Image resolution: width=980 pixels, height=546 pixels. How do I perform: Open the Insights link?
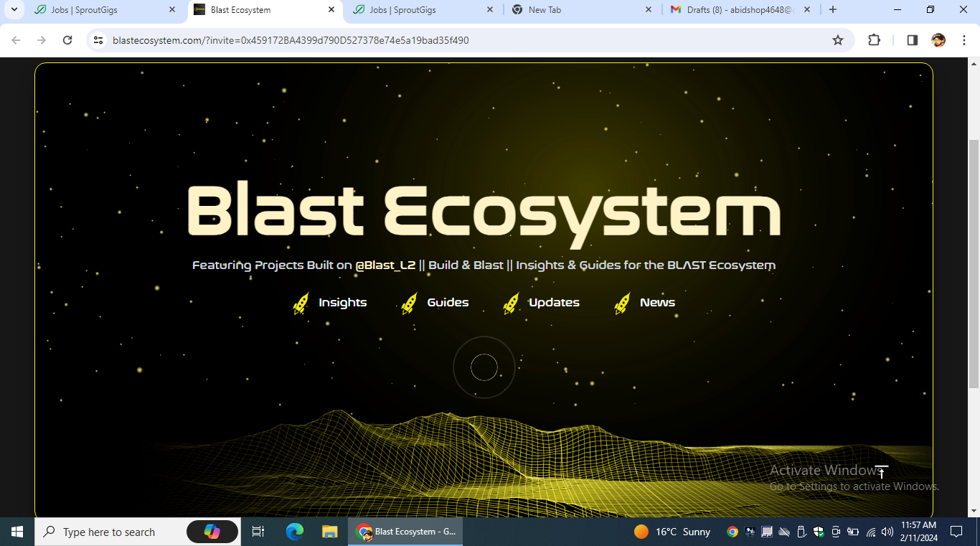(x=342, y=303)
